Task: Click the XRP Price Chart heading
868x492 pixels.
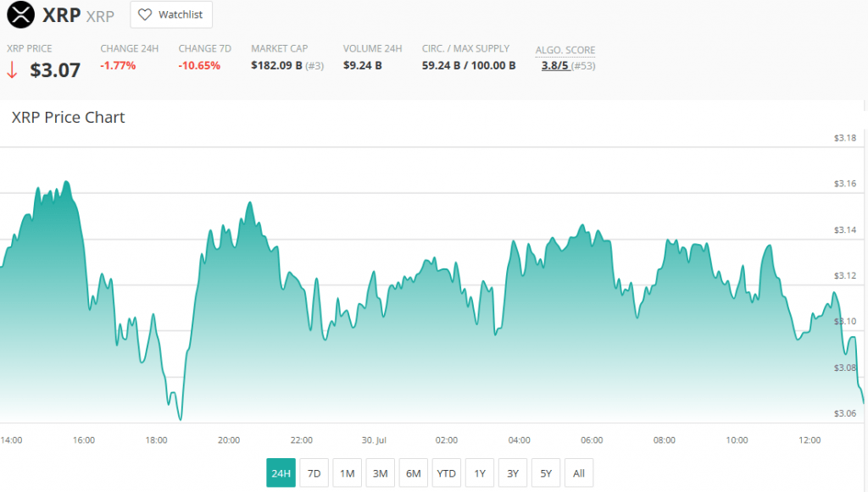Action: [68, 118]
